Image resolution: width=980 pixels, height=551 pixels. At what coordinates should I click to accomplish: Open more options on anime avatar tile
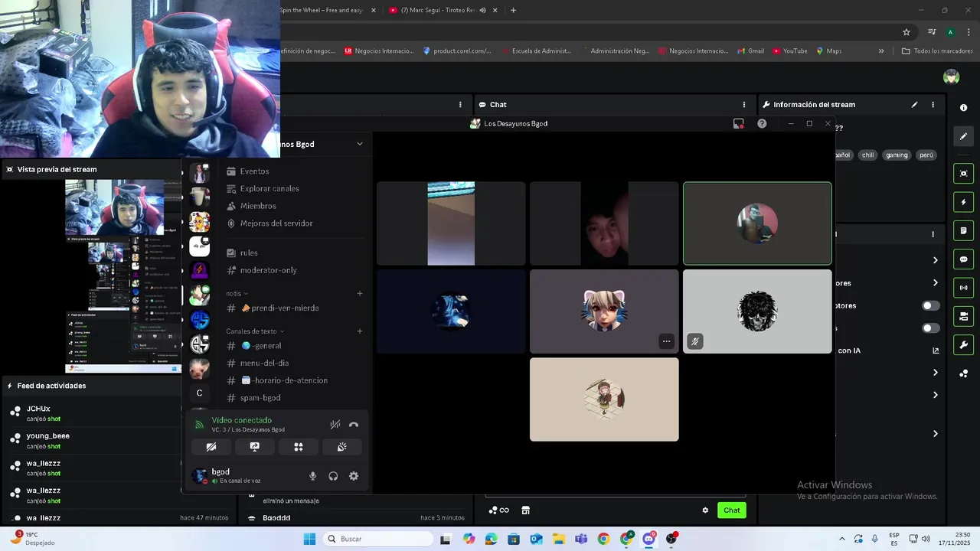click(666, 341)
